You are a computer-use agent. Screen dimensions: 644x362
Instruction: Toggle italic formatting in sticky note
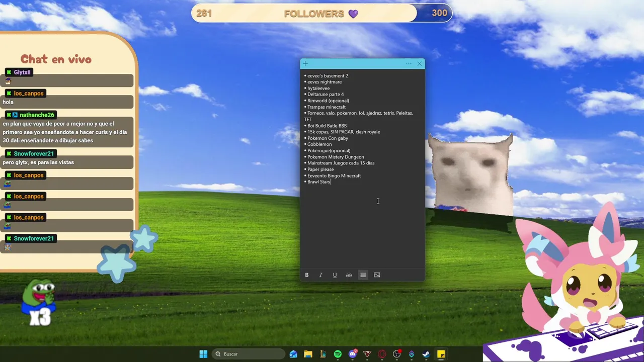(320, 275)
